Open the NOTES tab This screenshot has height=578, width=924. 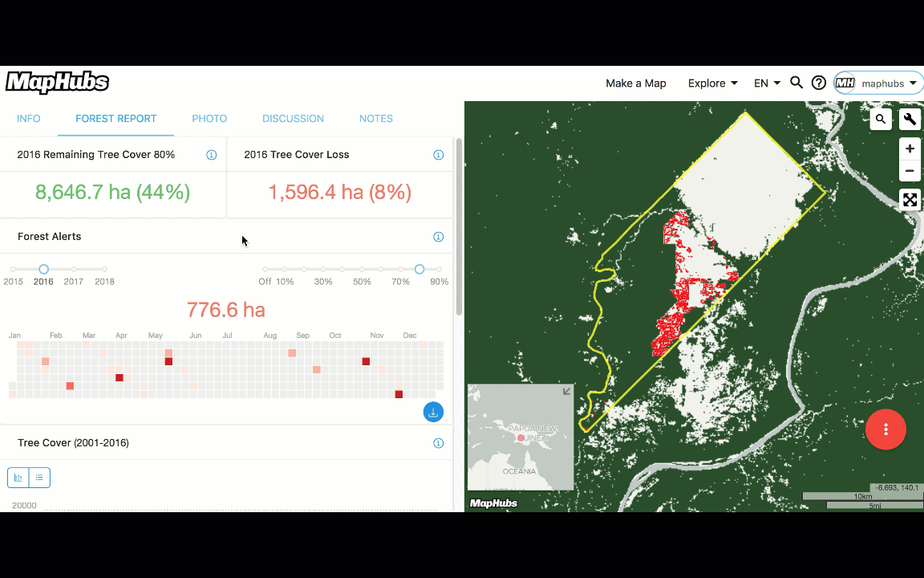pos(376,119)
